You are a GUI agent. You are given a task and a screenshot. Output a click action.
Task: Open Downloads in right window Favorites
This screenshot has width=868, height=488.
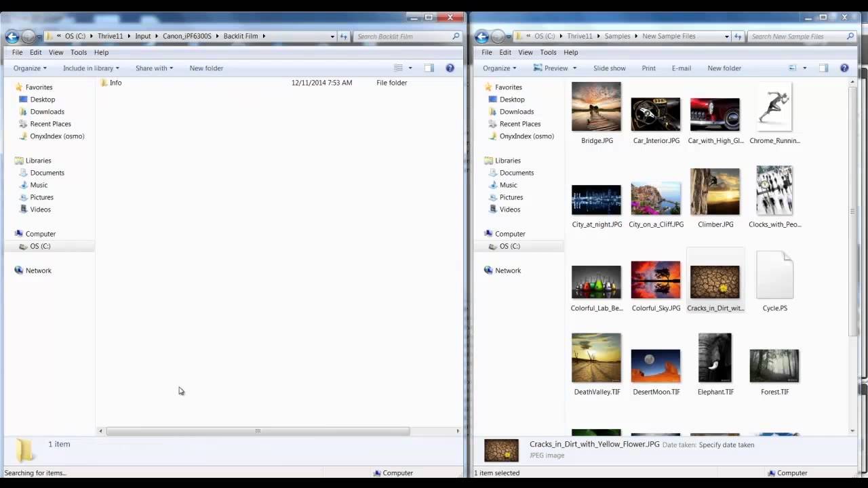[517, 112]
